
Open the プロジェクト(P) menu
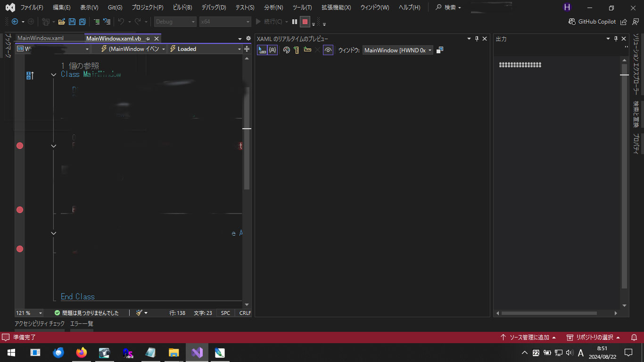(x=148, y=8)
